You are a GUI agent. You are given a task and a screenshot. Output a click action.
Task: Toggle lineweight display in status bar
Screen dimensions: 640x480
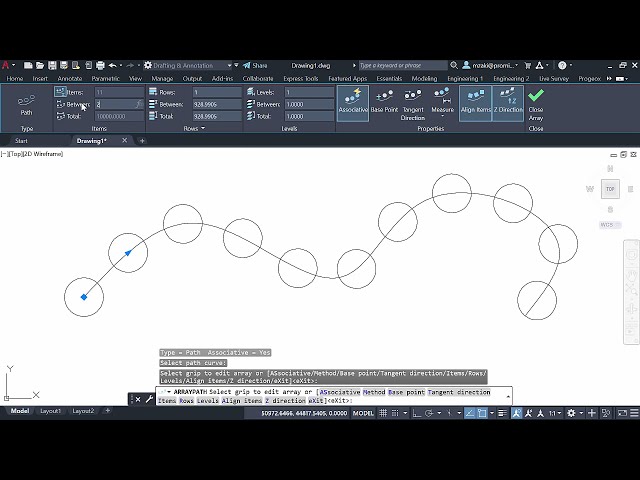click(502, 413)
